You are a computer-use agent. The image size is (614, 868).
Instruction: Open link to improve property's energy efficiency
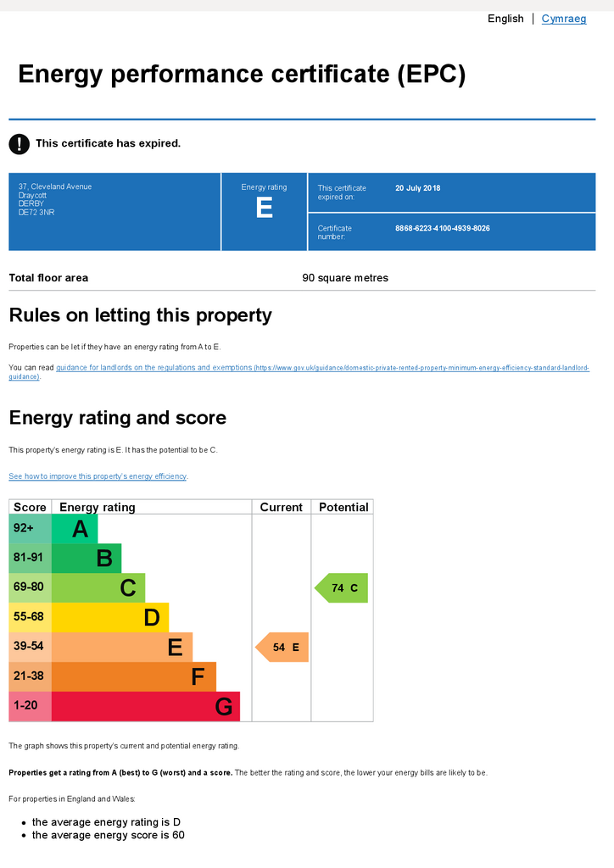click(98, 476)
